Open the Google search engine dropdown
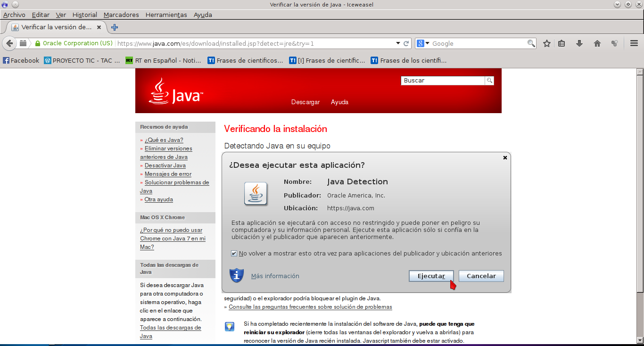Viewport: 644px width, 346px height. coord(423,43)
